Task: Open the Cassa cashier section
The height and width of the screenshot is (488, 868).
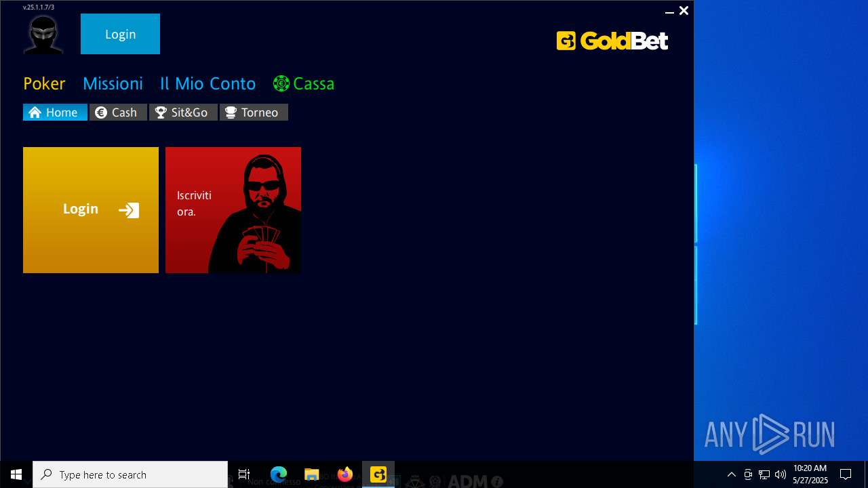Action: coord(304,83)
